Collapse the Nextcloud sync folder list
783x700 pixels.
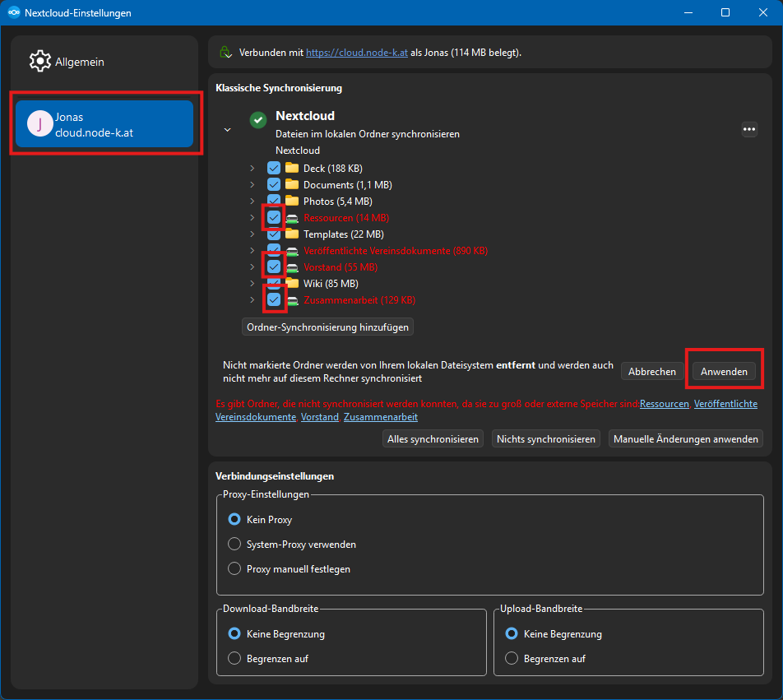[227, 130]
